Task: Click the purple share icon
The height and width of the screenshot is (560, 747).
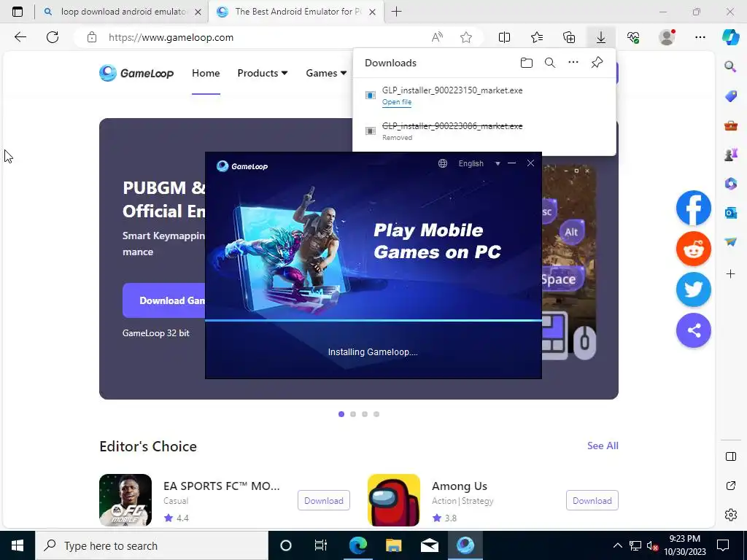Action: coord(693,330)
